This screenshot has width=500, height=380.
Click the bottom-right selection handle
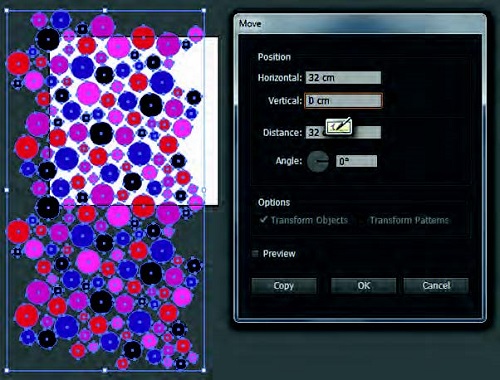click(204, 370)
